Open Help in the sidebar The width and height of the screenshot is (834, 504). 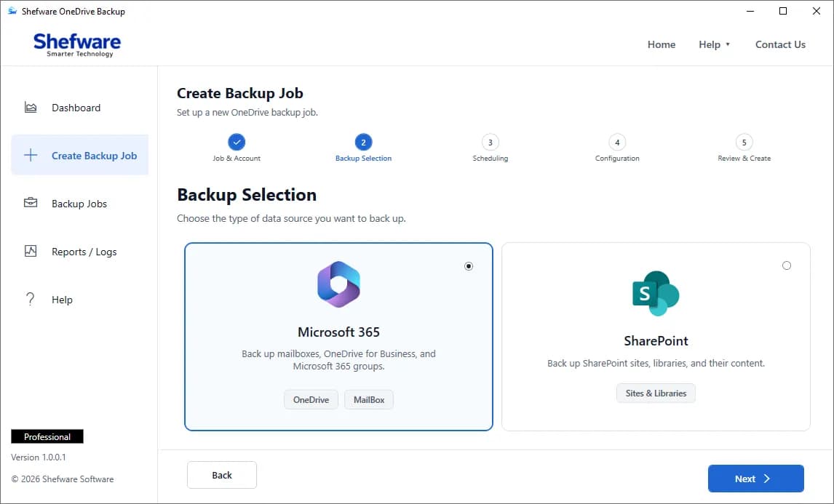[80, 300]
